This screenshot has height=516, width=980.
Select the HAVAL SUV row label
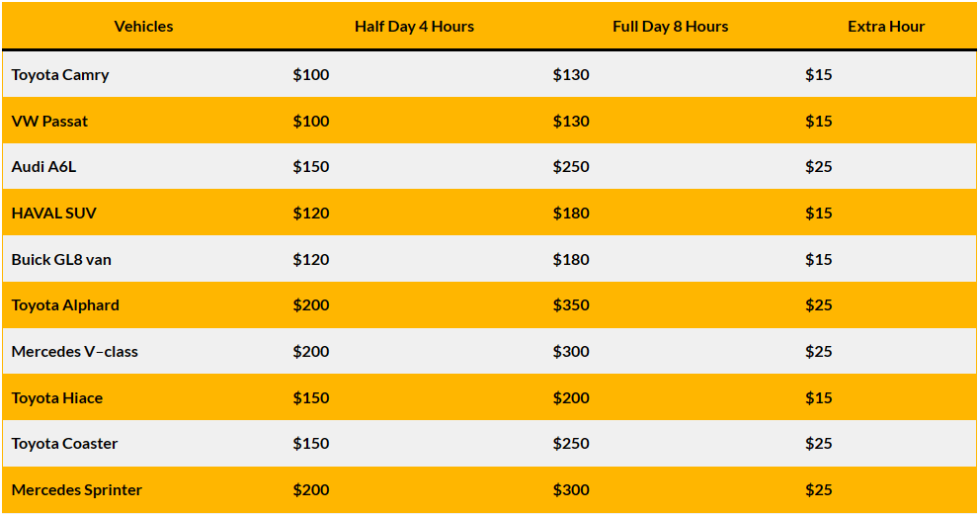[53, 213]
